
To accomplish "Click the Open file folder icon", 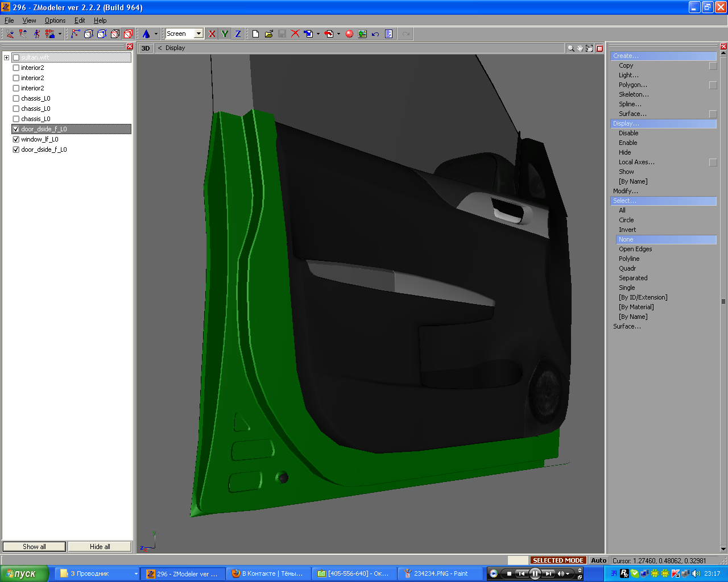I will click(268, 34).
